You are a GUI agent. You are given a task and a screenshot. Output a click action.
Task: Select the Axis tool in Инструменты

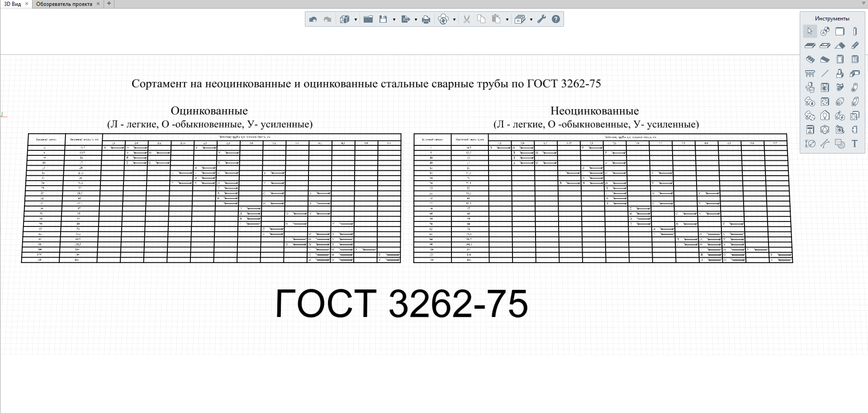click(x=825, y=31)
